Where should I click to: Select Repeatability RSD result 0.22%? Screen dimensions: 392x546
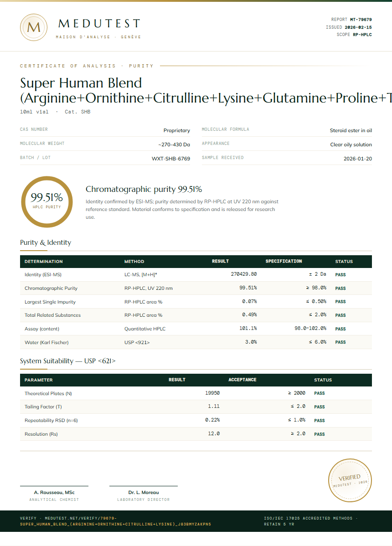pos(212,420)
